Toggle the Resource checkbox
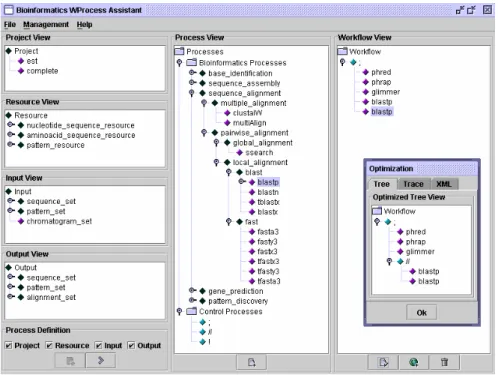 click(49, 345)
